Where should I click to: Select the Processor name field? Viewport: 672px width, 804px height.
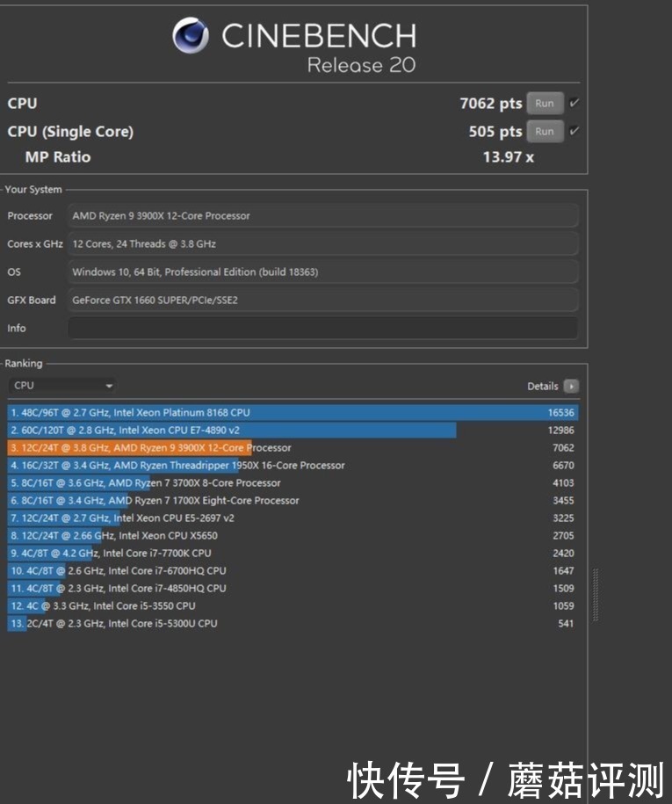(323, 216)
